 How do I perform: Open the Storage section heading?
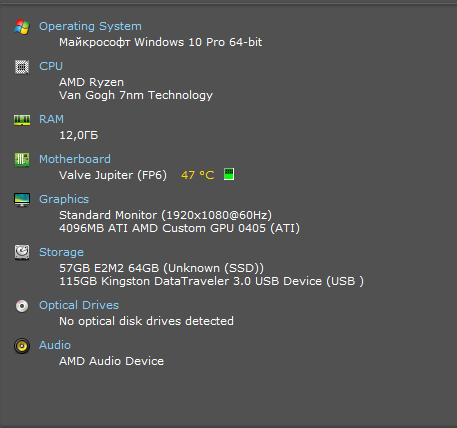tap(61, 252)
